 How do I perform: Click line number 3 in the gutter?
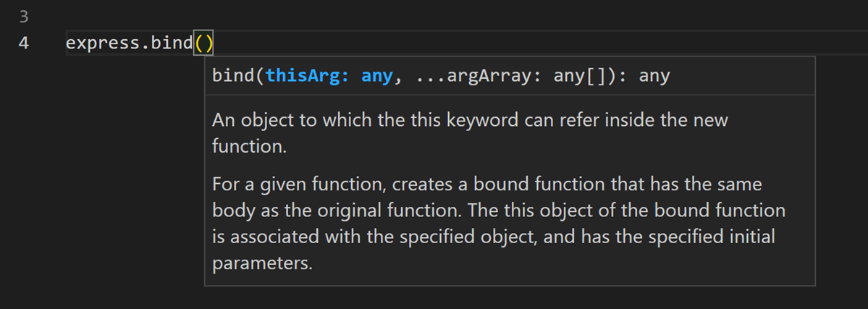pyautogui.click(x=23, y=15)
